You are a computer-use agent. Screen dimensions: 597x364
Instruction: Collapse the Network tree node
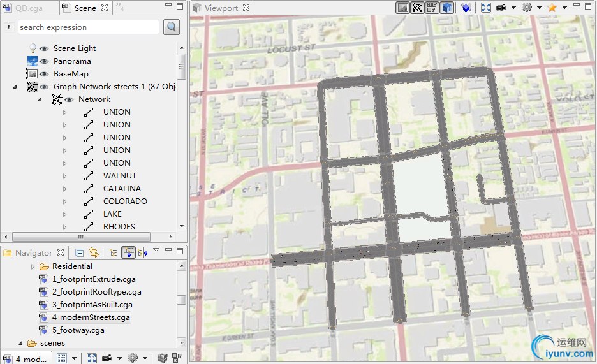40,99
